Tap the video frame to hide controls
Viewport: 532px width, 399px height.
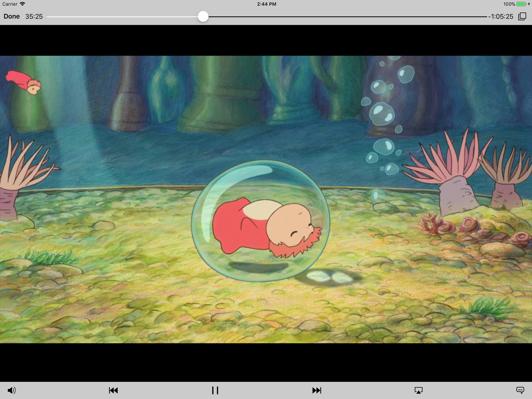pyautogui.click(x=266, y=199)
